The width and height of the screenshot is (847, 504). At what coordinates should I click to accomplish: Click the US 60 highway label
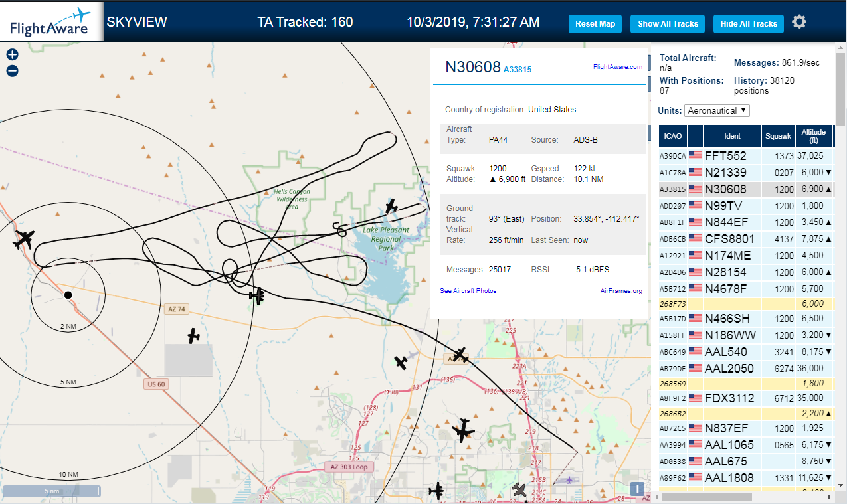(x=155, y=384)
